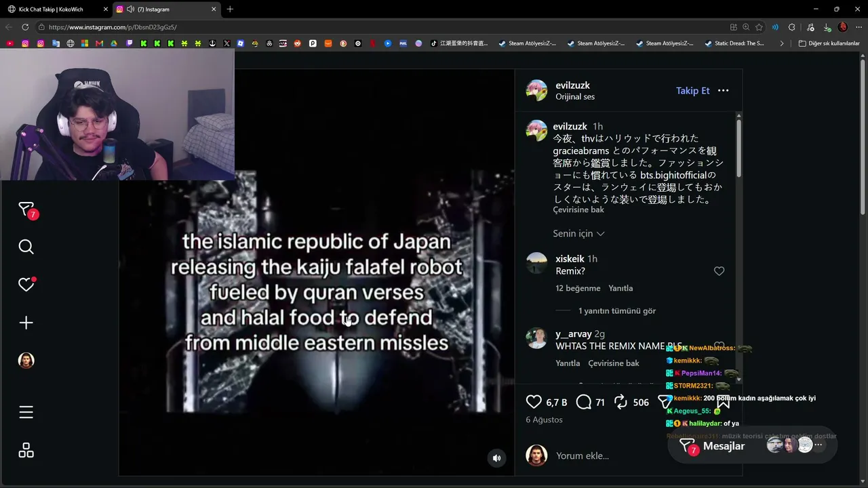Image resolution: width=868 pixels, height=488 pixels.
Task: Unmute the video with speaker button
Action: click(496, 458)
